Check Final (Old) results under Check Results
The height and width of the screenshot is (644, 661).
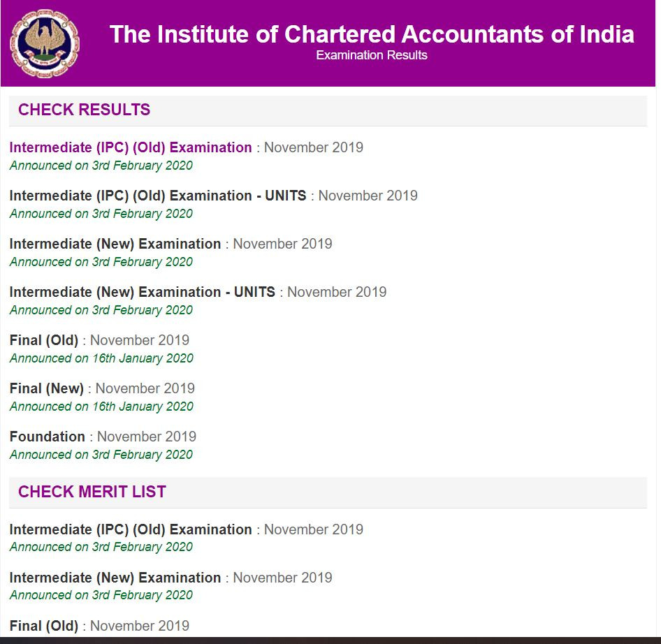(x=44, y=340)
